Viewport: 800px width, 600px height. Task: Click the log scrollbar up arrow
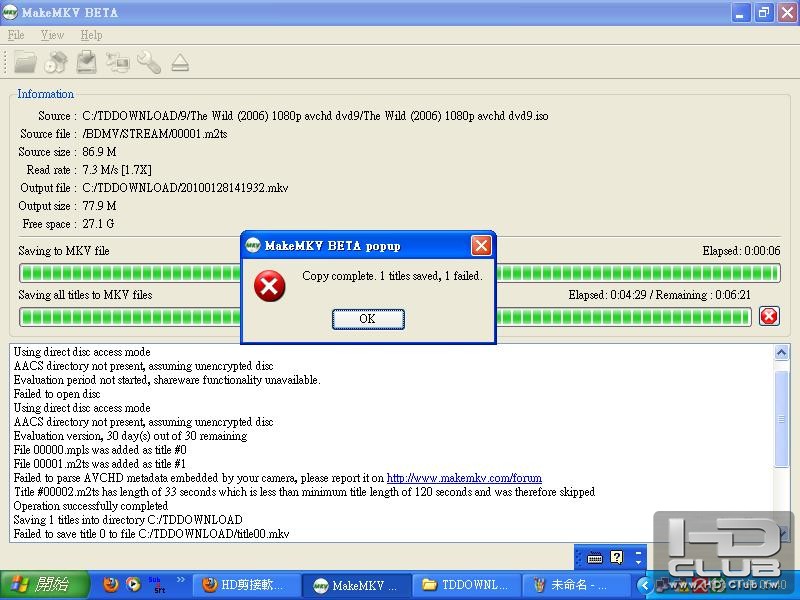pos(782,352)
